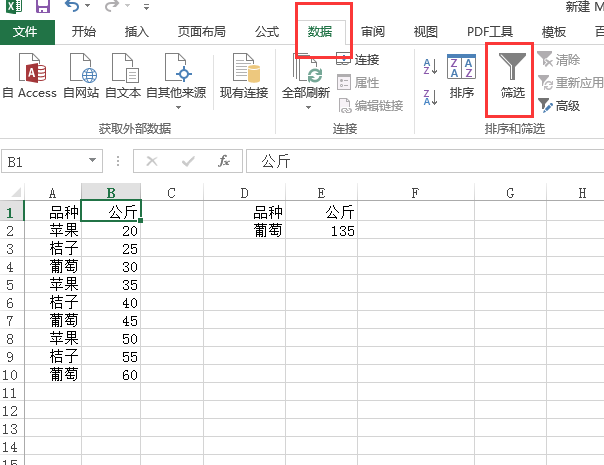This screenshot has width=604, height=465.
Task: Click the Name Box showing B1
Action: tap(46, 161)
